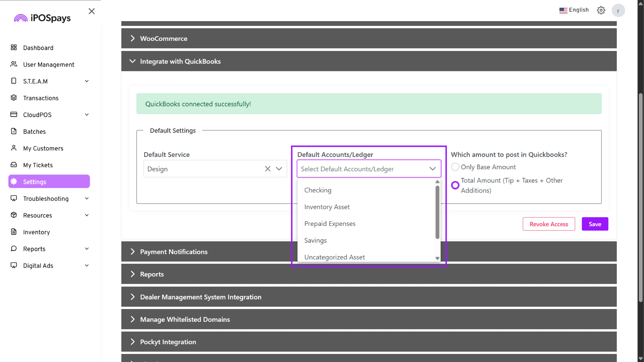Open the user avatar 'r' profile
This screenshot has height=362, width=644.
(x=618, y=11)
